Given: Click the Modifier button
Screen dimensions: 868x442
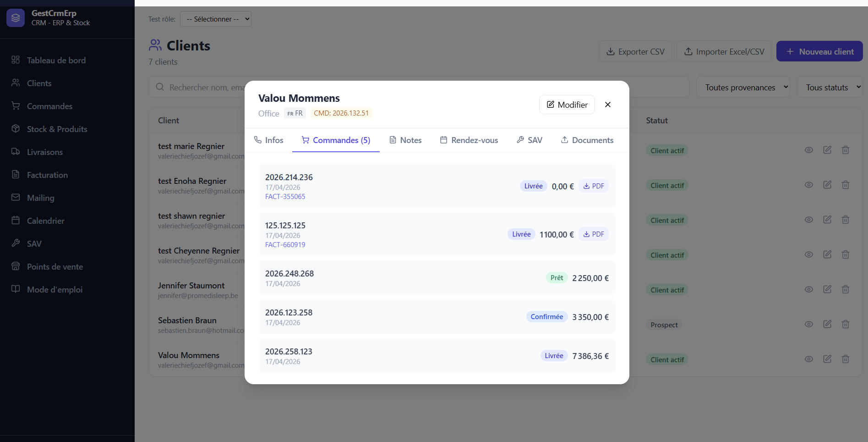Looking at the screenshot, I should (567, 105).
